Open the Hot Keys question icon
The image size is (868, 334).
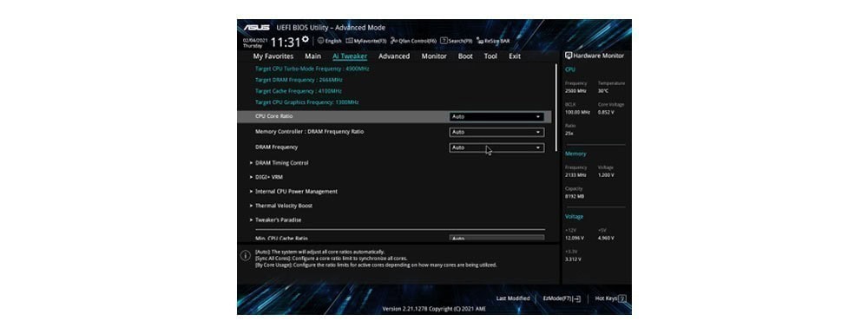click(622, 298)
